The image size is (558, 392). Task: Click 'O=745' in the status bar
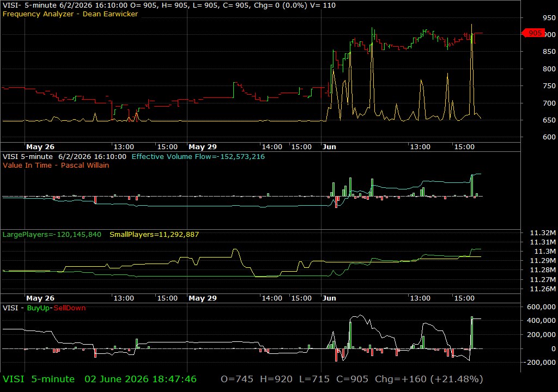(237, 379)
